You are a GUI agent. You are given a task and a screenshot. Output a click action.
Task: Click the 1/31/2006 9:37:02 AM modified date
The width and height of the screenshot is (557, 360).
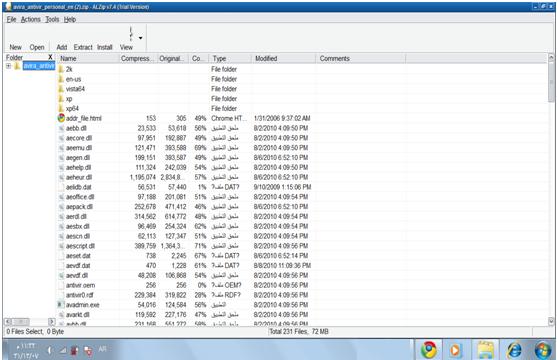point(282,118)
